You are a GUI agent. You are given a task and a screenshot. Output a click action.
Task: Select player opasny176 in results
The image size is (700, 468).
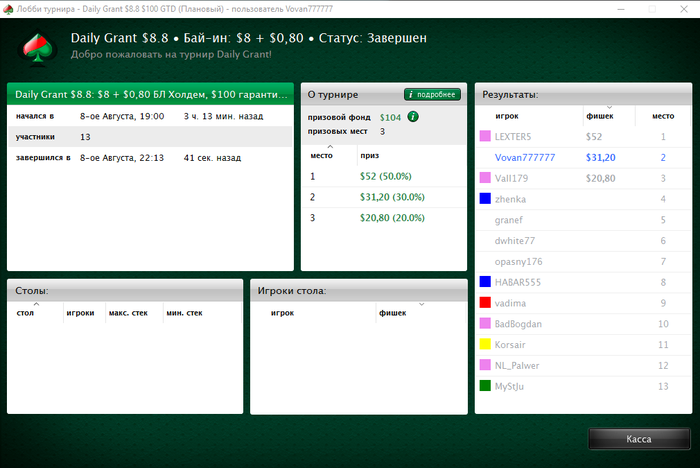tap(583, 261)
